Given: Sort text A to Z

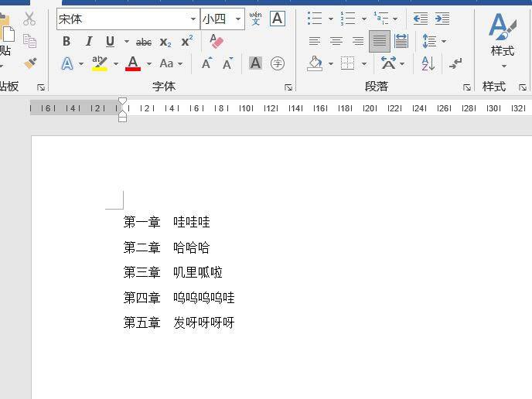Looking at the screenshot, I should point(428,63).
